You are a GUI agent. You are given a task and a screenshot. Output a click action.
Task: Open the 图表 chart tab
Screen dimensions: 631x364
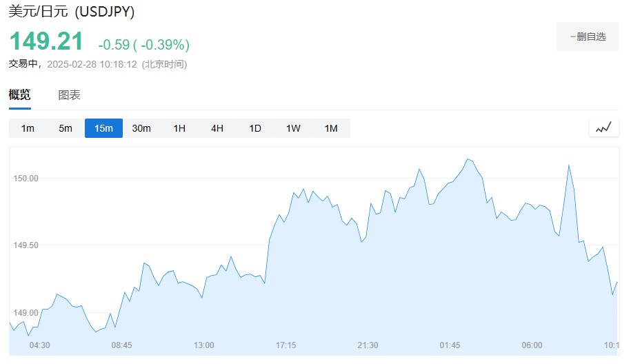point(69,95)
